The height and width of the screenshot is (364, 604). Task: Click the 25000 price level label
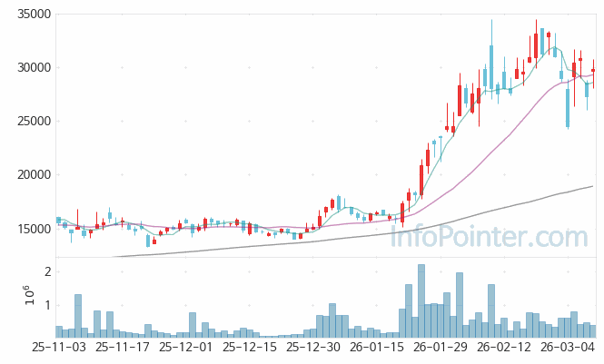34,122
